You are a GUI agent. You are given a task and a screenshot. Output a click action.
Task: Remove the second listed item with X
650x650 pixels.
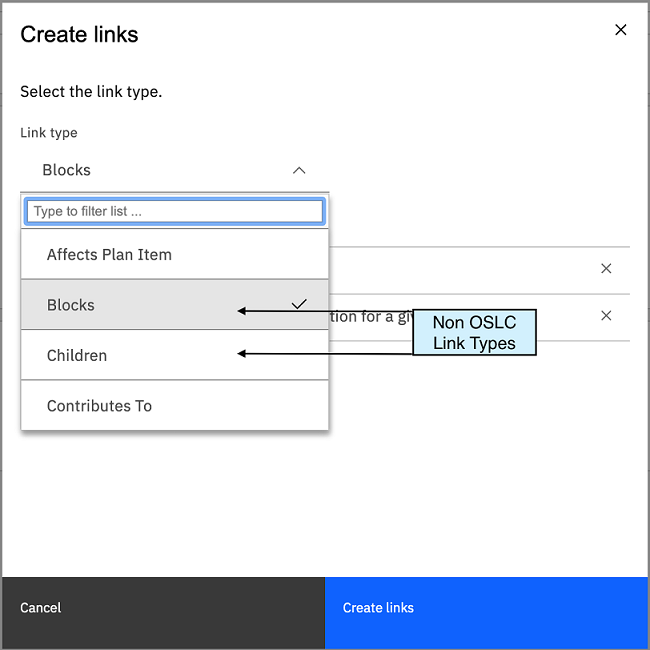coord(606,315)
